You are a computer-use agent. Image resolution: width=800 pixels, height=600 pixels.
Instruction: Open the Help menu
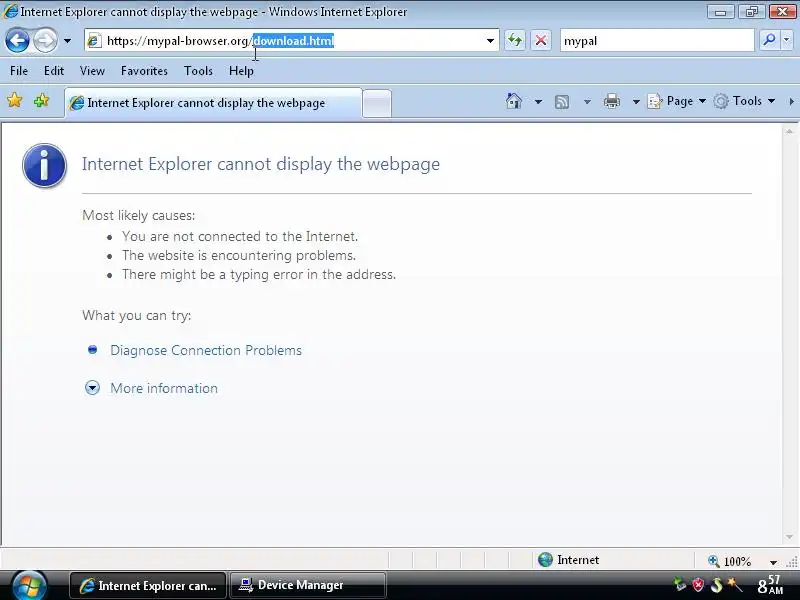point(241,71)
